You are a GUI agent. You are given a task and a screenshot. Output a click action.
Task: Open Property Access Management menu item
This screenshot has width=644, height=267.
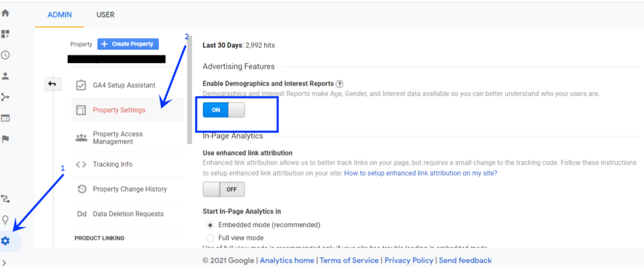(128, 138)
